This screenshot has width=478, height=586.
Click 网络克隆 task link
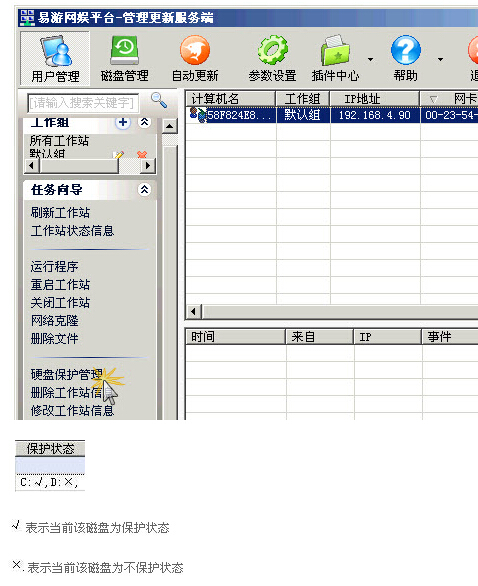[x=55, y=320]
